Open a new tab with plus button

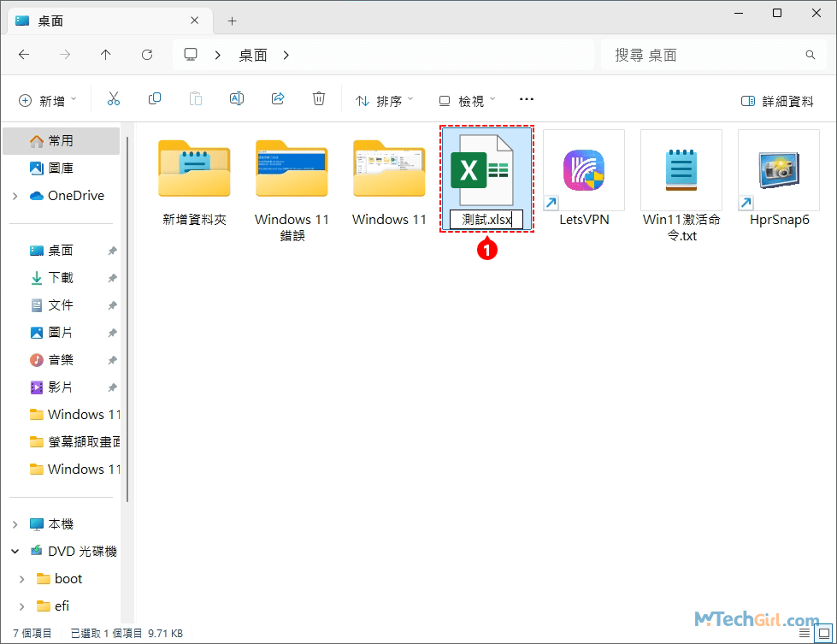(x=232, y=21)
